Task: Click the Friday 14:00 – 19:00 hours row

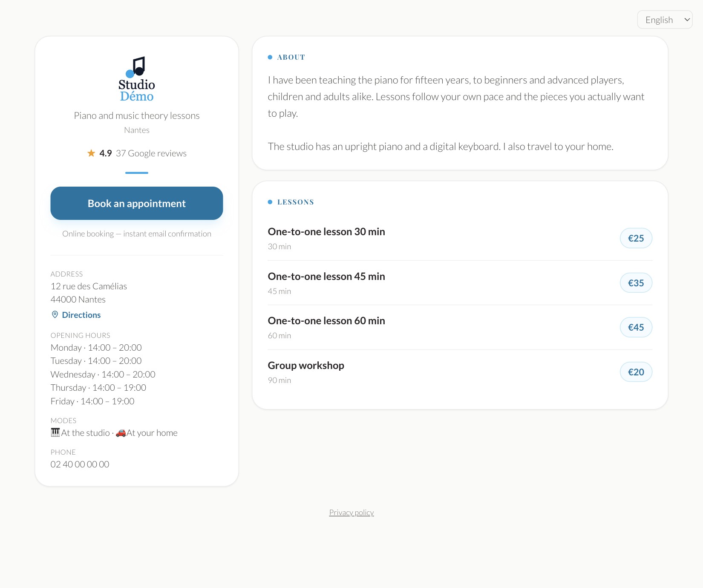Action: click(x=92, y=401)
